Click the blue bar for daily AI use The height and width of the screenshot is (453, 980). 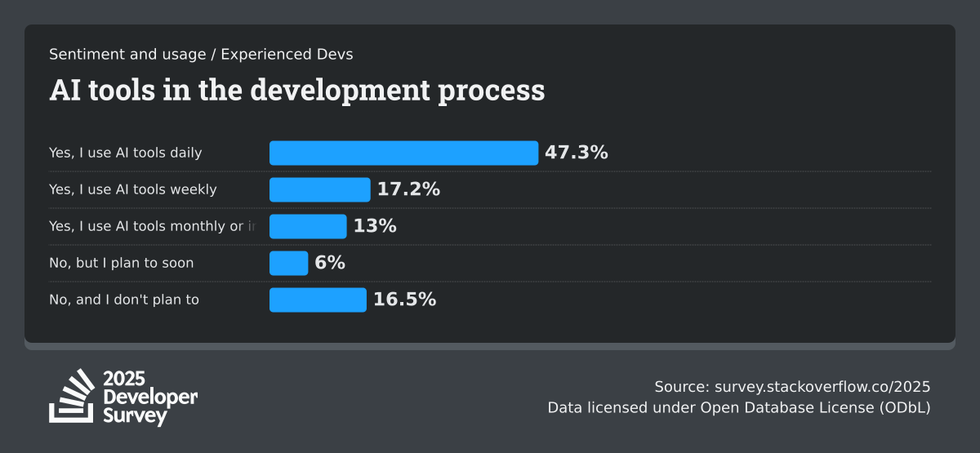point(403,153)
